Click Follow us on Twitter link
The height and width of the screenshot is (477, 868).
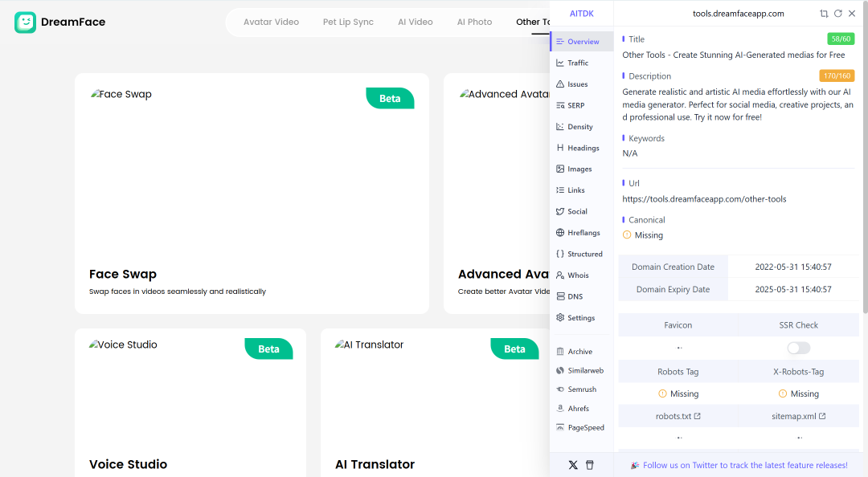click(x=745, y=466)
